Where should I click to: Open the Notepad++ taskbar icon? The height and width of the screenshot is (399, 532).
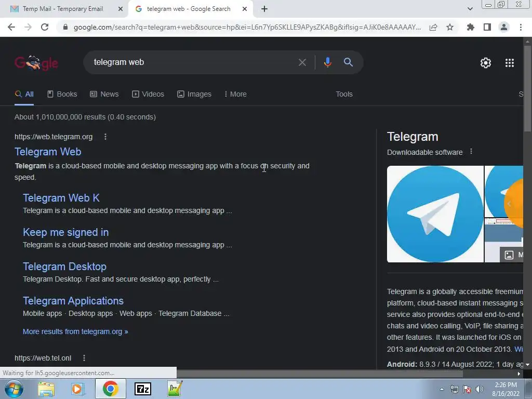click(175, 389)
